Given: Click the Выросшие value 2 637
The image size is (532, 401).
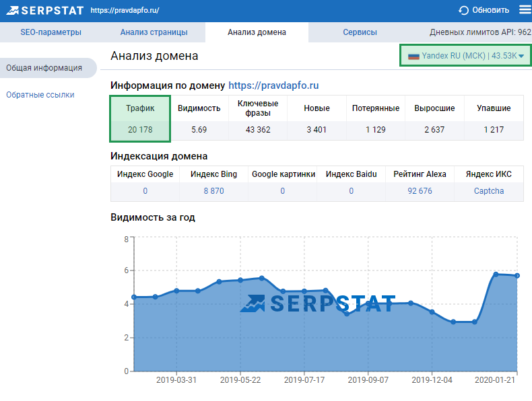Looking at the screenshot, I should point(434,130).
